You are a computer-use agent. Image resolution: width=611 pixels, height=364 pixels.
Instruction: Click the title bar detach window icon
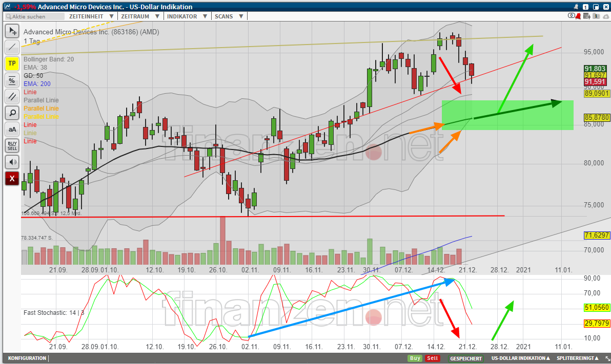click(596, 7)
